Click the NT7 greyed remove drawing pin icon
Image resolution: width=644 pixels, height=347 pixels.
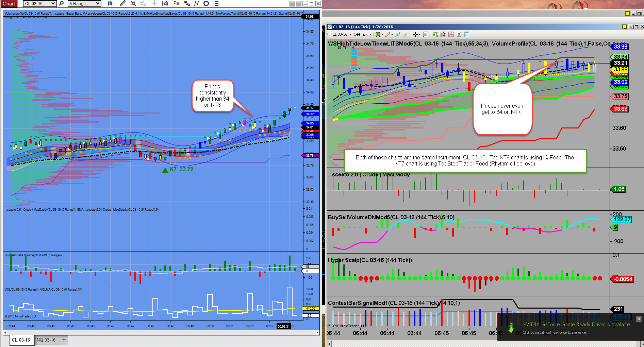406,34
